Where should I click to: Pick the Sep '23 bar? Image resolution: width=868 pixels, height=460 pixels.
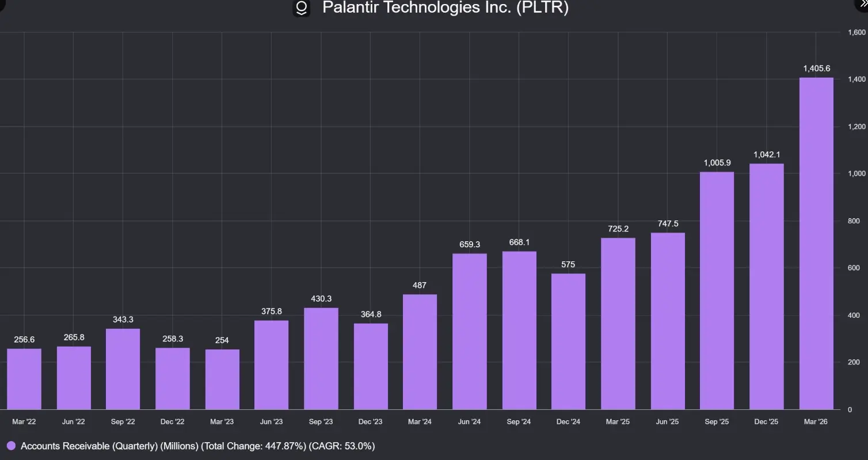click(321, 359)
